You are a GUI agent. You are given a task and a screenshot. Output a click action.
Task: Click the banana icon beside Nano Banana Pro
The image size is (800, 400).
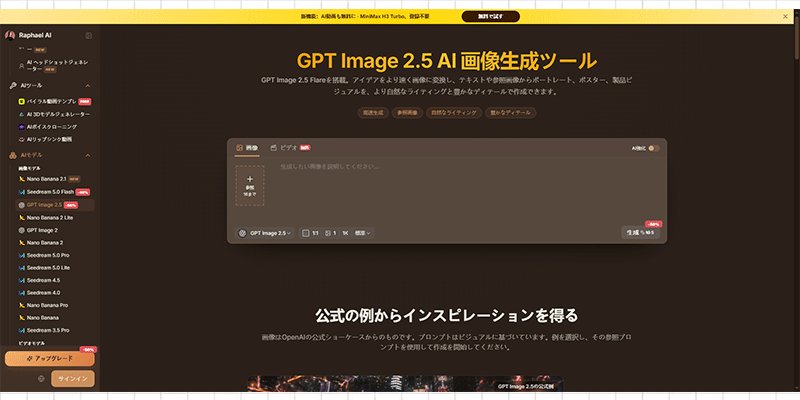[21, 305]
